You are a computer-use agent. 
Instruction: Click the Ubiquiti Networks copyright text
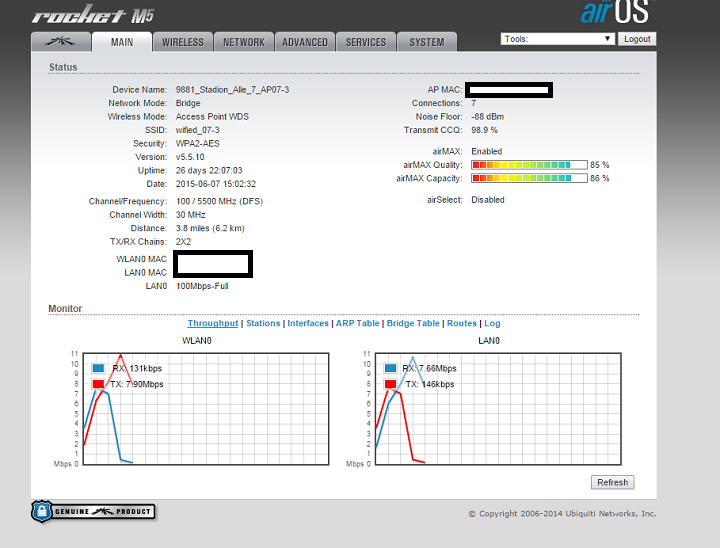pyautogui.click(x=562, y=514)
